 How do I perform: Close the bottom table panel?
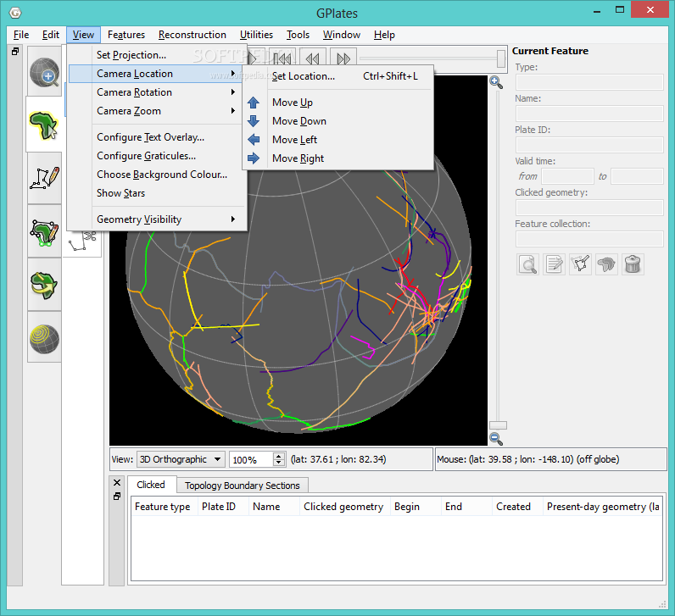(117, 483)
